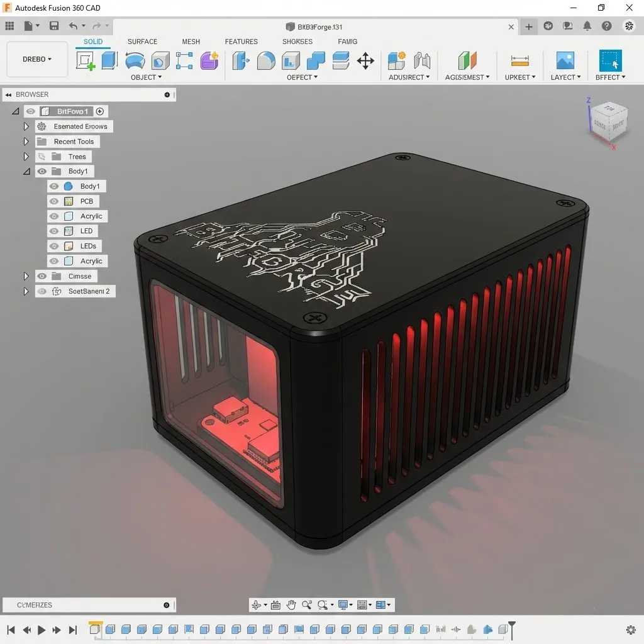Open the MESH ribbon tab
Image resolution: width=644 pixels, height=644 pixels.
pos(191,42)
